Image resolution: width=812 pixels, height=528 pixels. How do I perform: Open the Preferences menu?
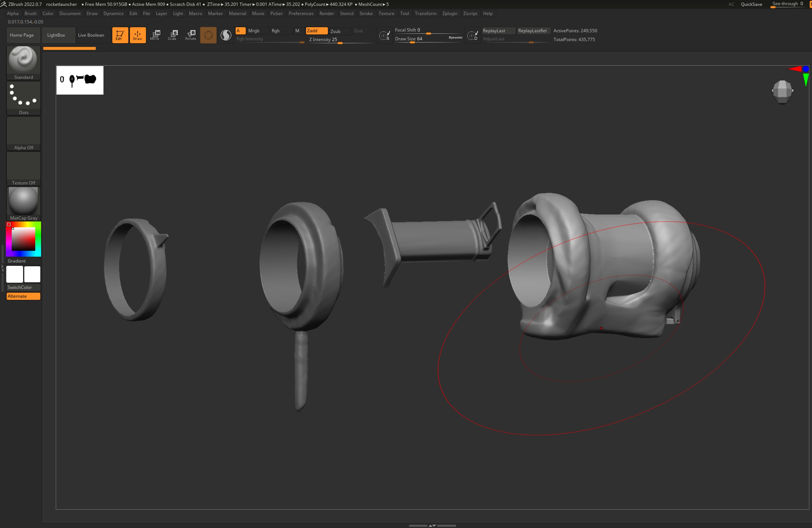pyautogui.click(x=301, y=13)
